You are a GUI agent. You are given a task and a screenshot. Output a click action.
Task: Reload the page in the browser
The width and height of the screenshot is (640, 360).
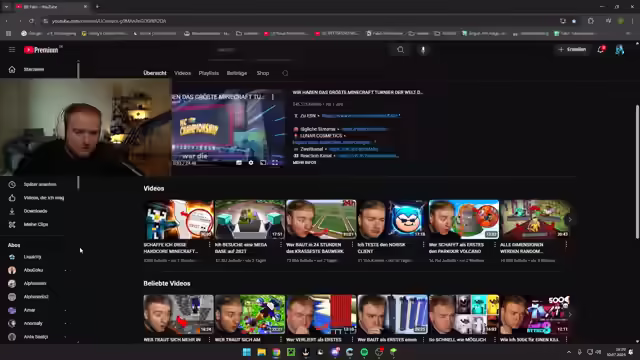(31, 21)
